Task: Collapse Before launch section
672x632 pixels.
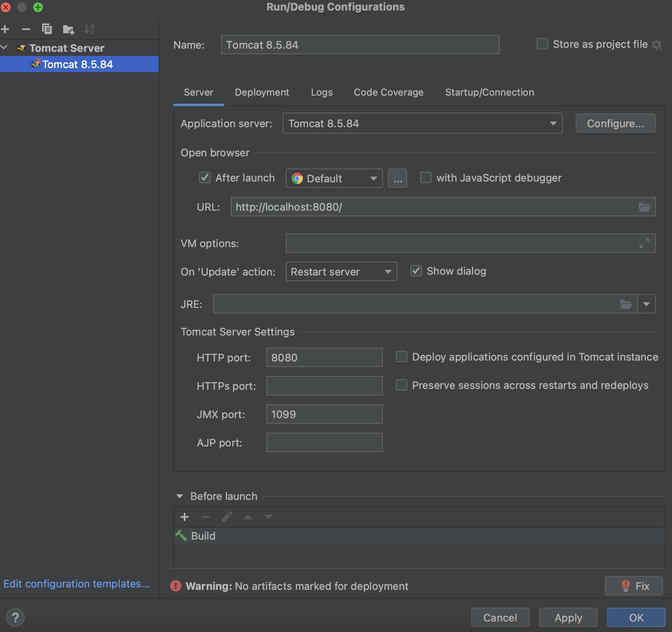Action: click(180, 496)
